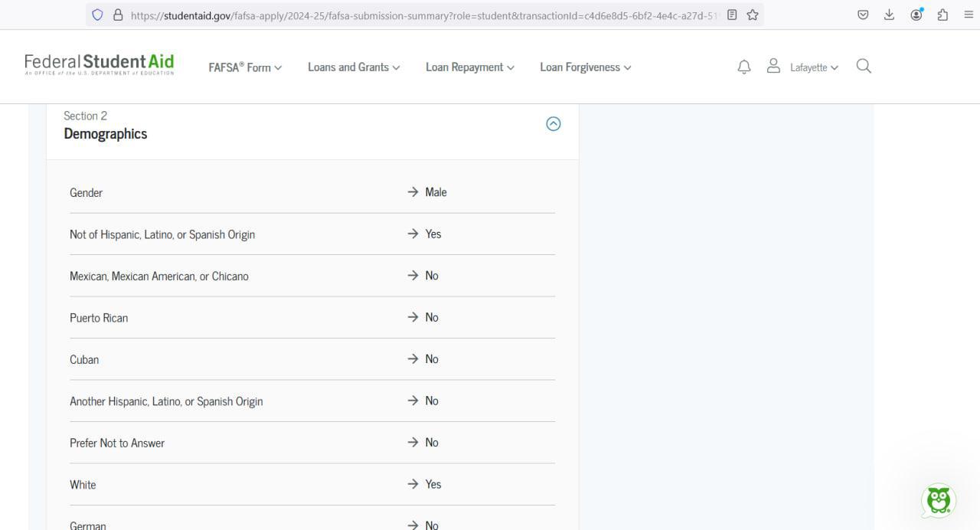Click the arrow next to Gender Male
Screen dimensions: 980x530
coord(413,192)
